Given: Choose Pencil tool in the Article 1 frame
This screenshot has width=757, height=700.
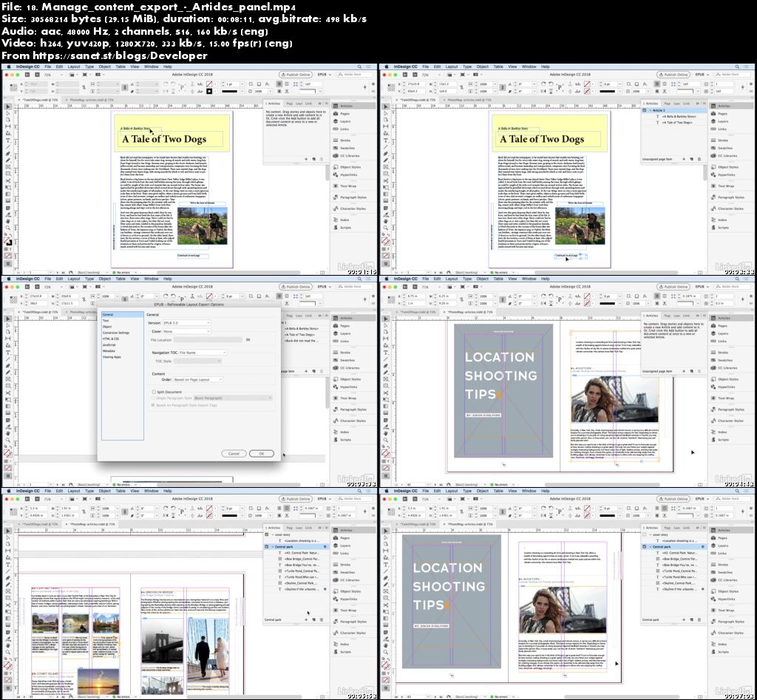Looking at the screenshot, I should [386, 160].
